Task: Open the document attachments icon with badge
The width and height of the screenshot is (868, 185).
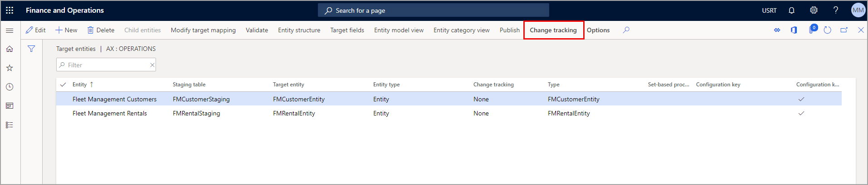Action: coord(812,30)
